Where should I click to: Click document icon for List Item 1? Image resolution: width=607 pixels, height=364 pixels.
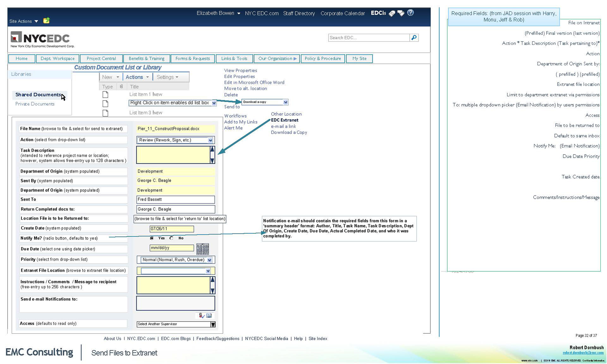[106, 94]
